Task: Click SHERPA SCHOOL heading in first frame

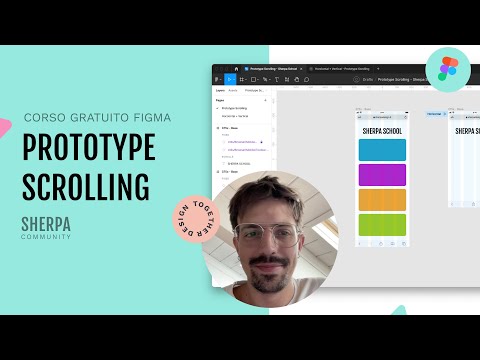Action: pos(382,131)
